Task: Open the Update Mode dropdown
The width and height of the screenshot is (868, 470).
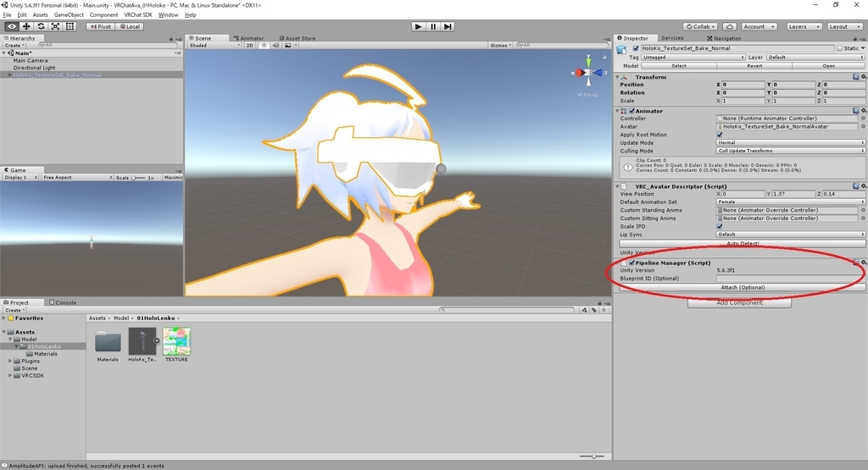Action: point(790,142)
